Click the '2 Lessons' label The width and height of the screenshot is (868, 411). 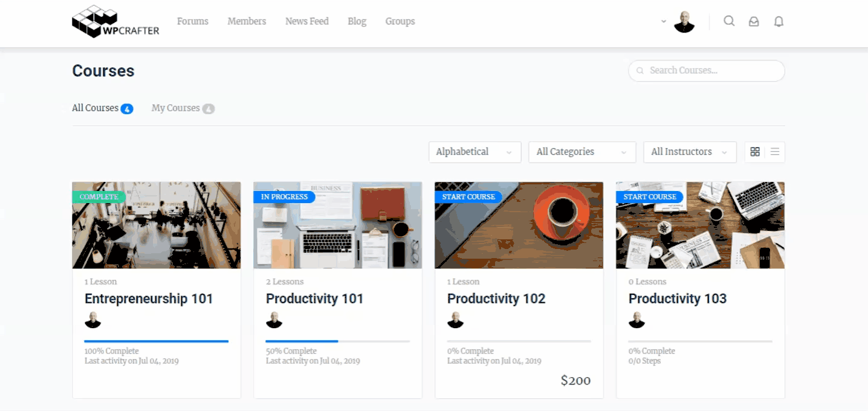click(x=285, y=282)
